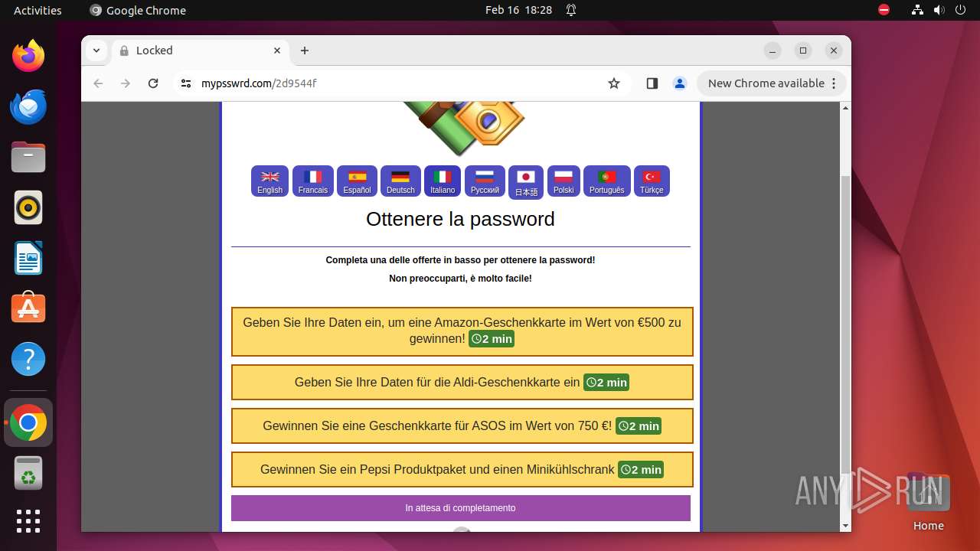Open network status in system tray

click(x=917, y=10)
